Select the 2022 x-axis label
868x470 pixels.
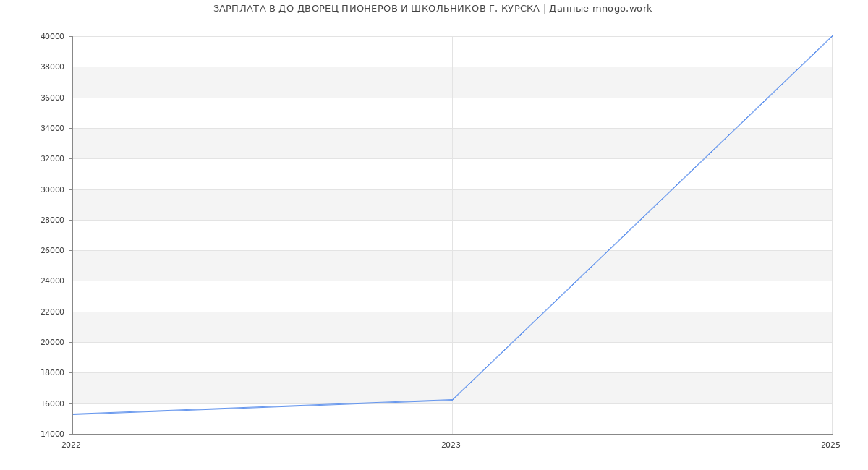pyautogui.click(x=71, y=445)
